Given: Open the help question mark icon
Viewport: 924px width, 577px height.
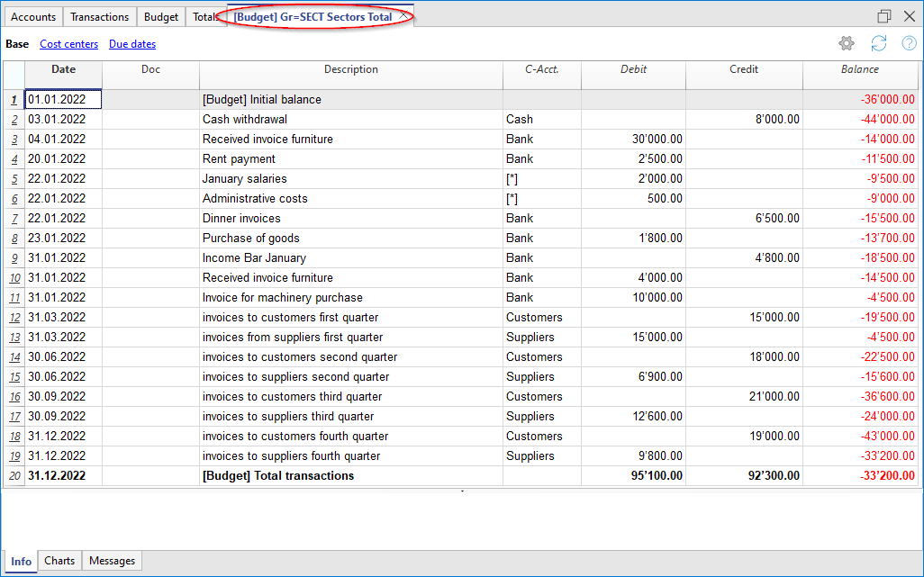Looking at the screenshot, I should point(908,44).
